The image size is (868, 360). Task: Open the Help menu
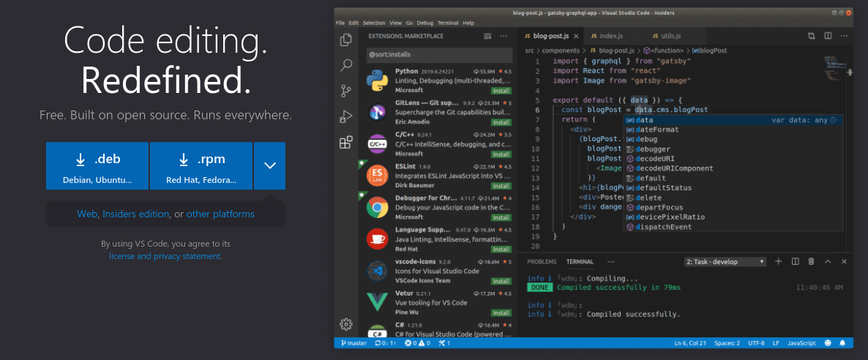click(468, 23)
